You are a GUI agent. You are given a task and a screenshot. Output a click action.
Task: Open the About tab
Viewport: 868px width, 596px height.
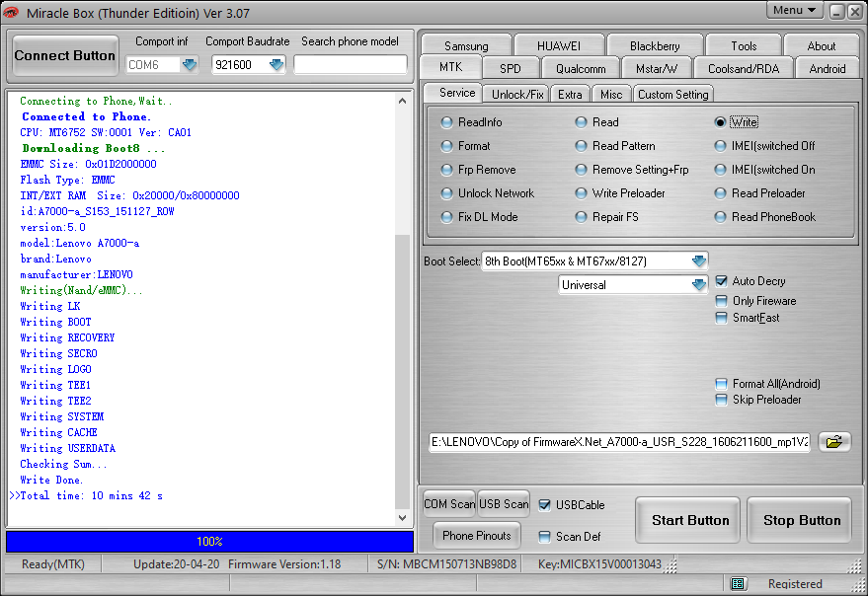point(821,45)
